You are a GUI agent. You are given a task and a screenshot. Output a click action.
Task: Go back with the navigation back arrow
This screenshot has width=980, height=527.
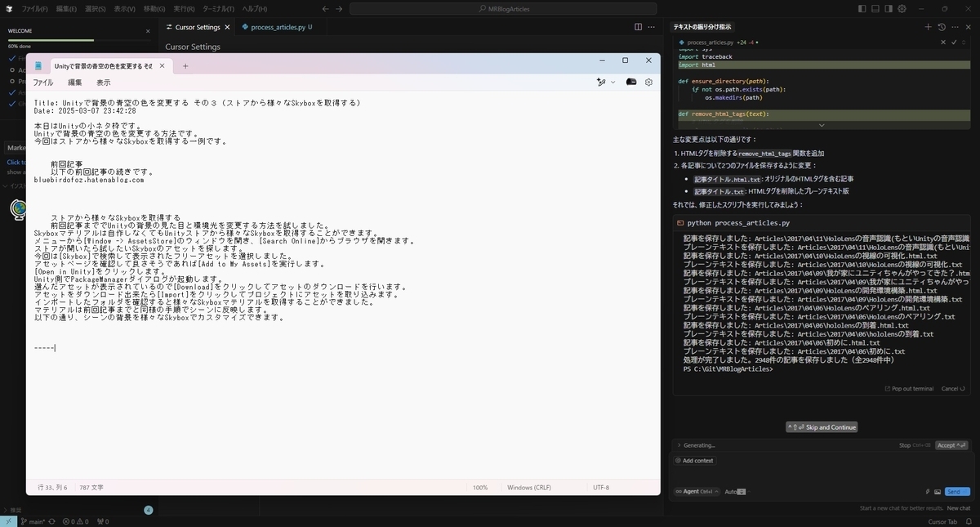coord(326,8)
